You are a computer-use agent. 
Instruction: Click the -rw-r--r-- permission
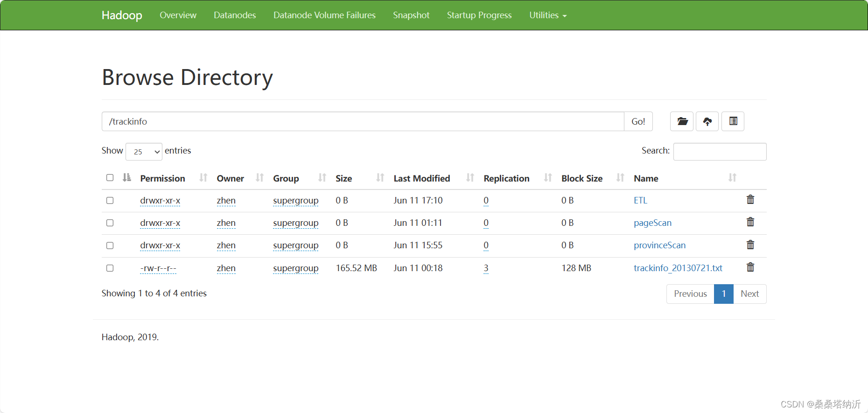(x=158, y=268)
